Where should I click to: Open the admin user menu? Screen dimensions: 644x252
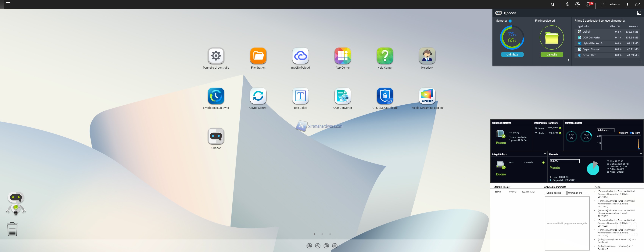tap(614, 5)
